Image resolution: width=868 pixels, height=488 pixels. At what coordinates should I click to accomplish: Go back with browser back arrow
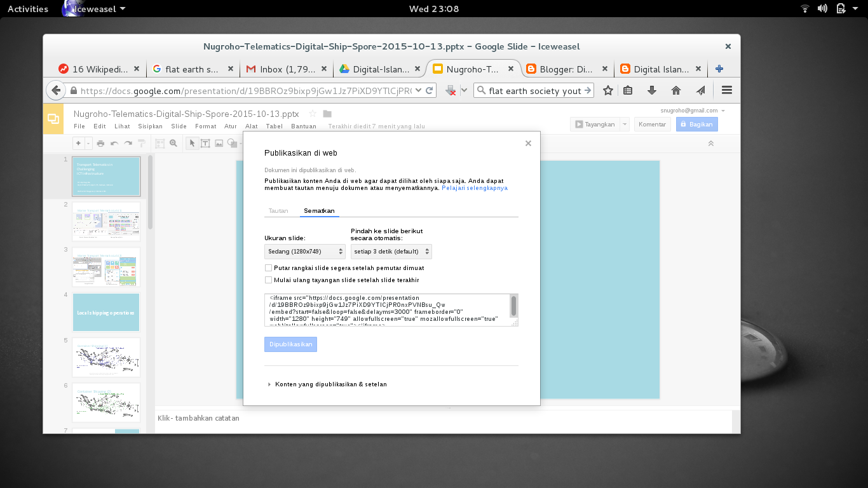[56, 91]
